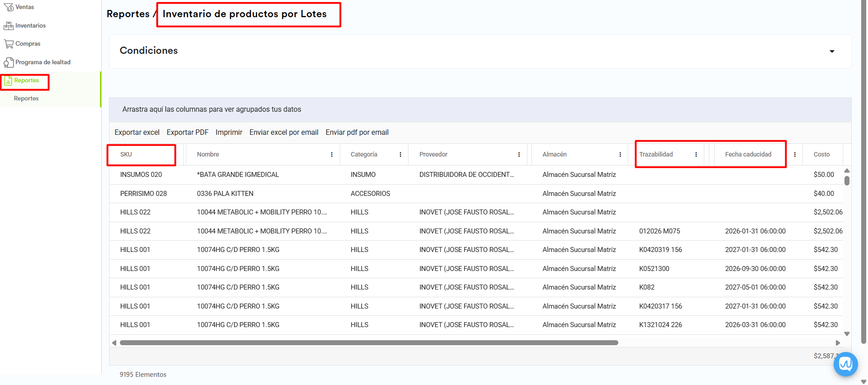868x385 pixels.
Task: Open Almacén column options menu
Action: click(620, 155)
